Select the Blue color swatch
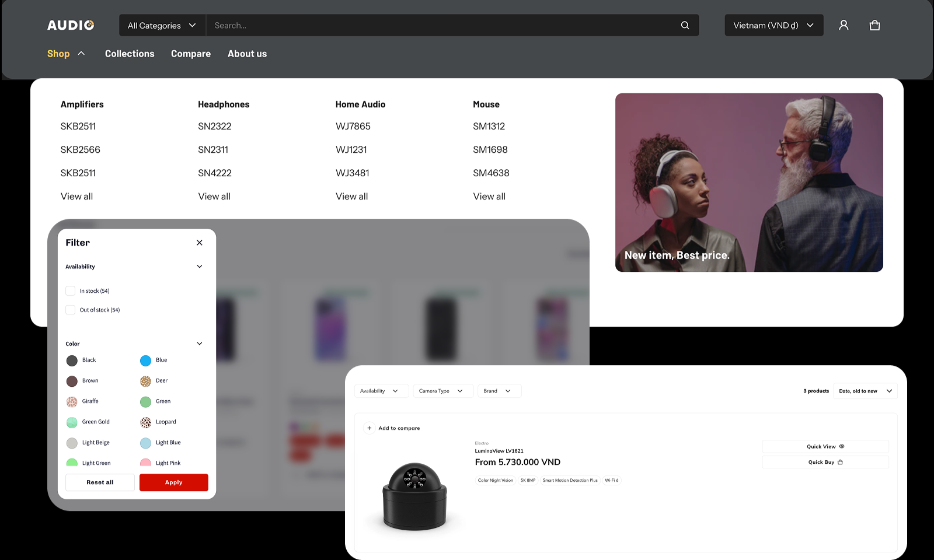The image size is (934, 560). pos(146,360)
